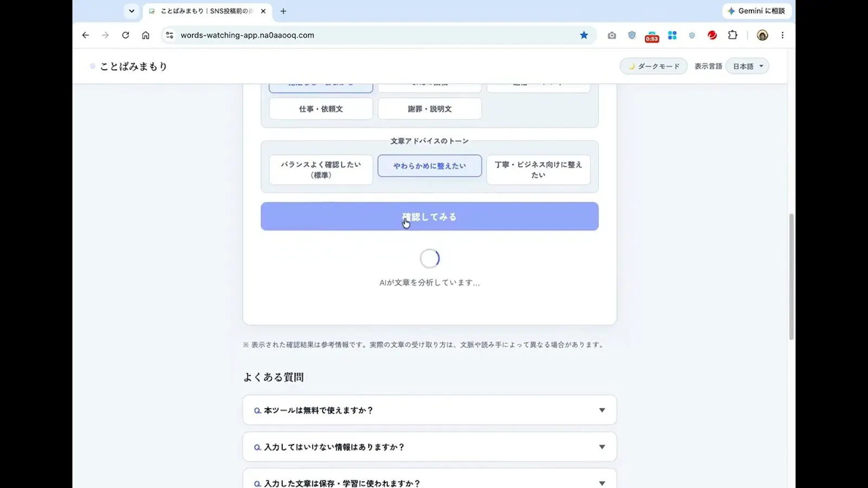Click the page vertical scrollbar
This screenshot has width=868, height=488.
[792, 277]
